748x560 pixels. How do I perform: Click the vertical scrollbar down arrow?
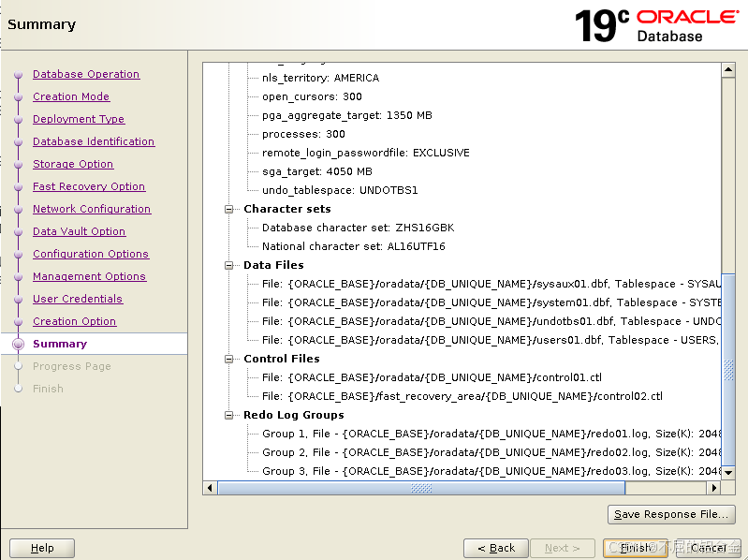pyautogui.click(x=728, y=473)
